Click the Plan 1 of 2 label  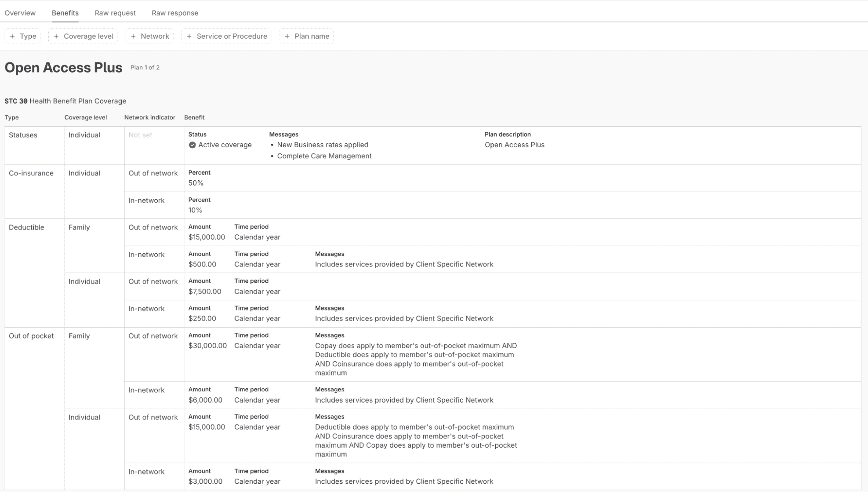145,67
